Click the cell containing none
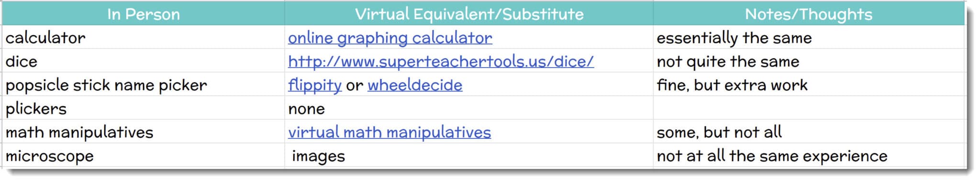This screenshot has width=980, height=182. point(469,108)
